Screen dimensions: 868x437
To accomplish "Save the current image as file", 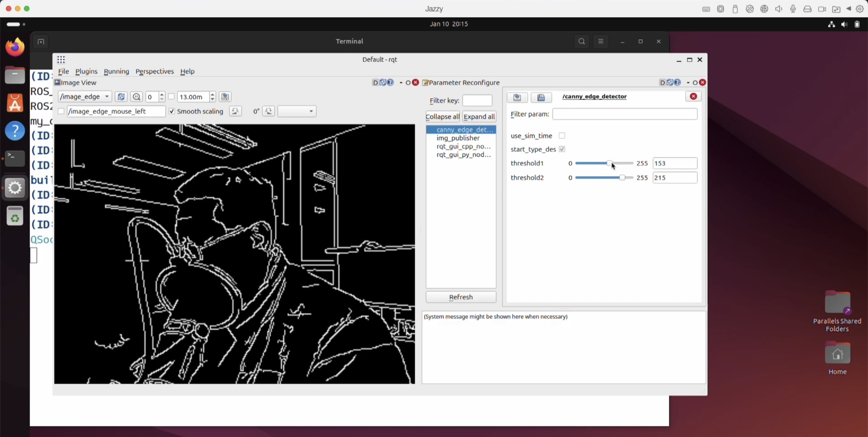I will (x=225, y=97).
